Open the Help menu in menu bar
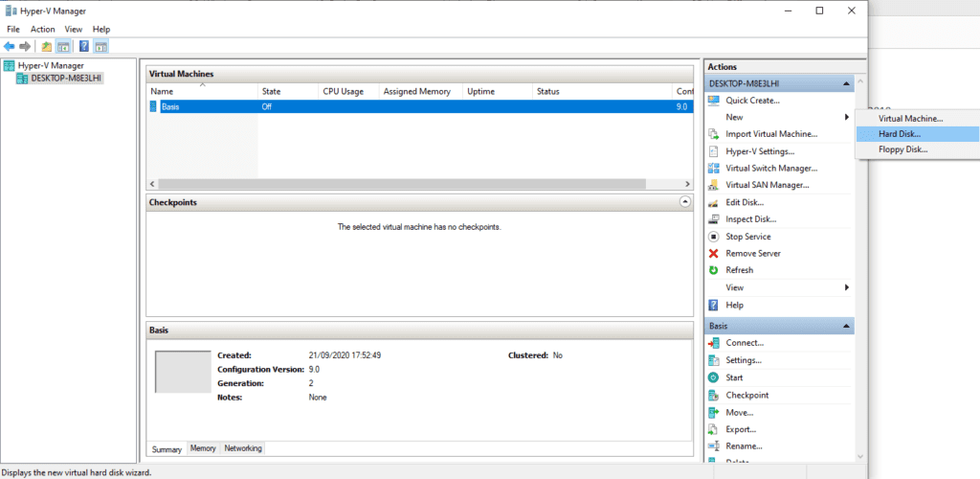This screenshot has width=980, height=479. click(101, 29)
